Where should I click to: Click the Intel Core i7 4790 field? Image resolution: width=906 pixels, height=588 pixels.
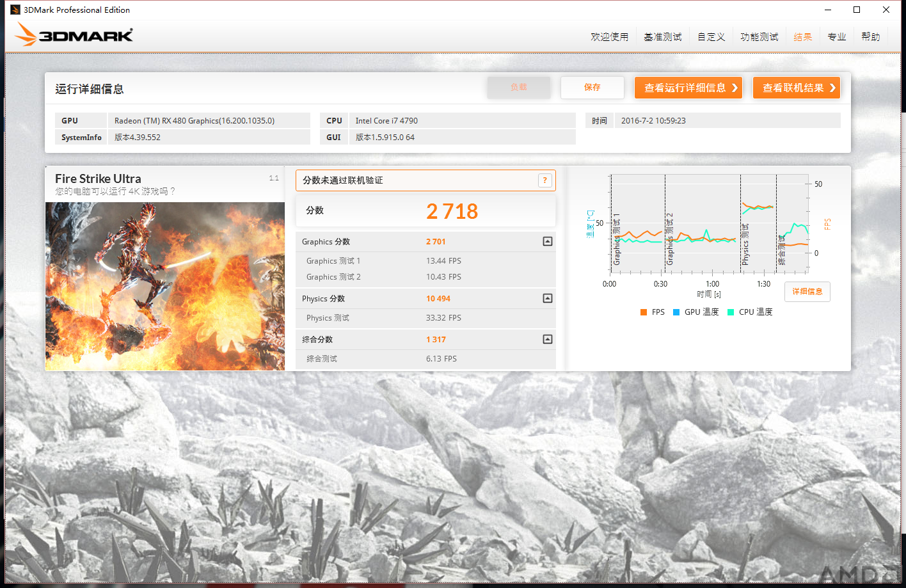pos(462,120)
